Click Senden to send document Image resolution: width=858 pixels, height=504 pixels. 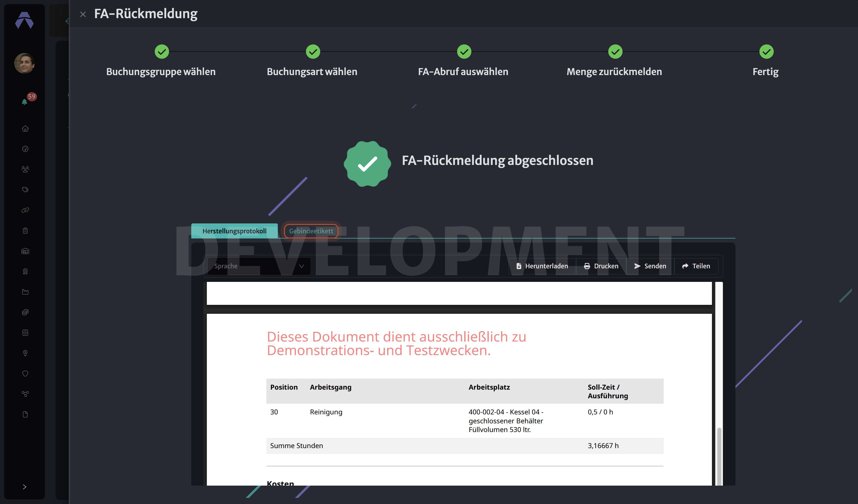point(650,266)
